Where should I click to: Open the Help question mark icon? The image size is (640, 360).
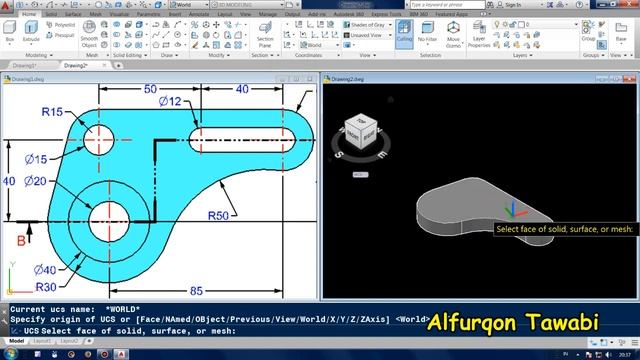tap(579, 5)
